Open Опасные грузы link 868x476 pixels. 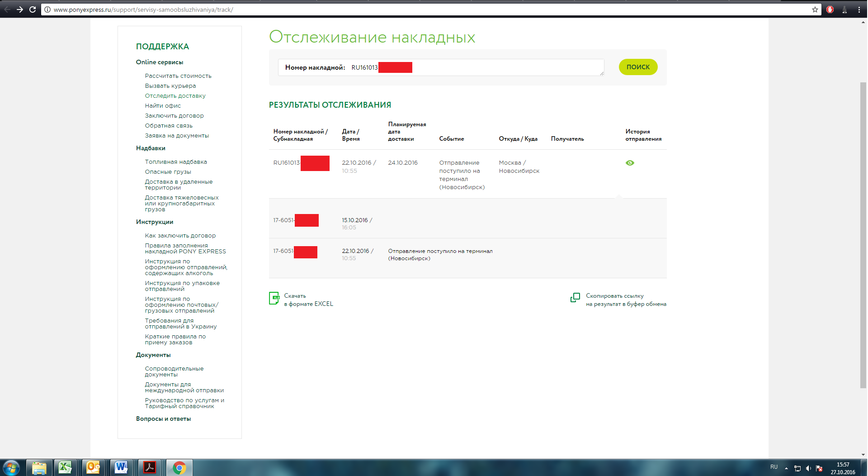tap(168, 172)
